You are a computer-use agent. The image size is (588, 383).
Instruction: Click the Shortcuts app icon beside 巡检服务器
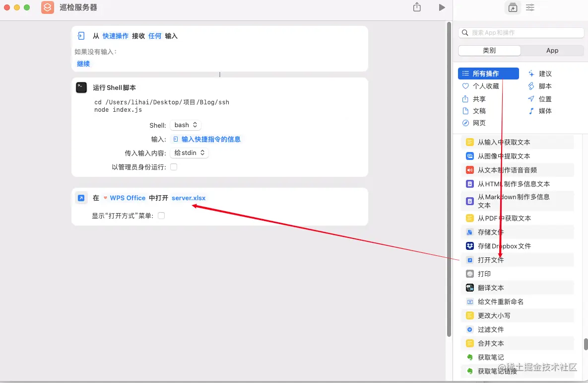(x=48, y=7)
